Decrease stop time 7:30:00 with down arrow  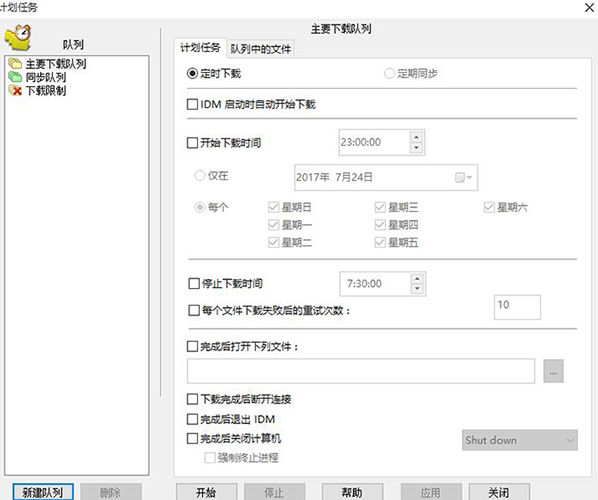pos(417,289)
